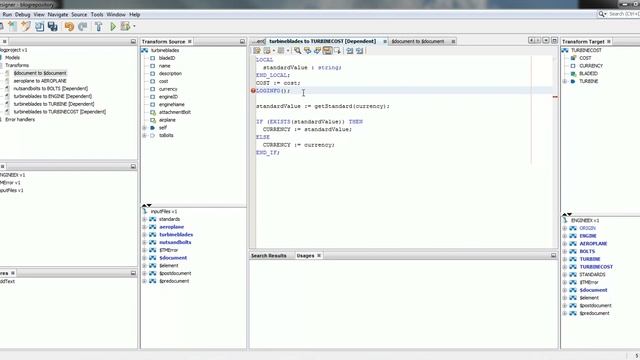Open the Debug toolbar dropdown arrow

click(134, 27)
